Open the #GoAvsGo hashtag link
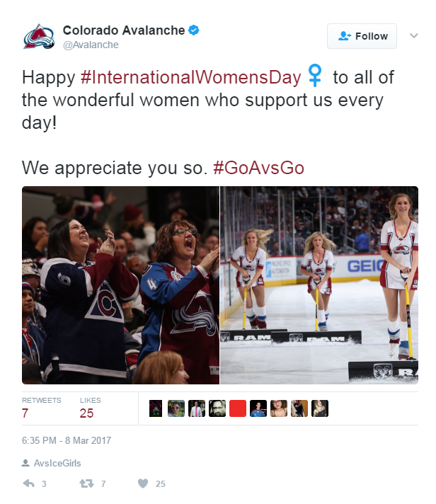The width and height of the screenshot is (436, 504). [258, 168]
